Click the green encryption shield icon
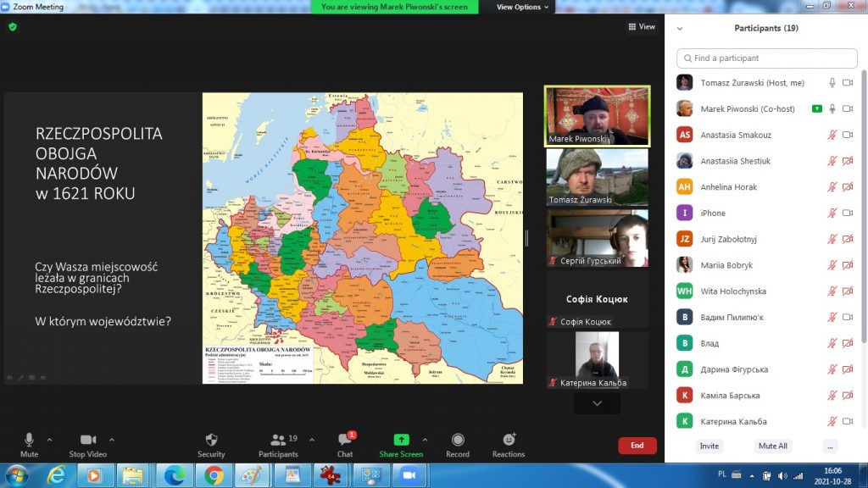This screenshot has height=488, width=868. [x=13, y=27]
